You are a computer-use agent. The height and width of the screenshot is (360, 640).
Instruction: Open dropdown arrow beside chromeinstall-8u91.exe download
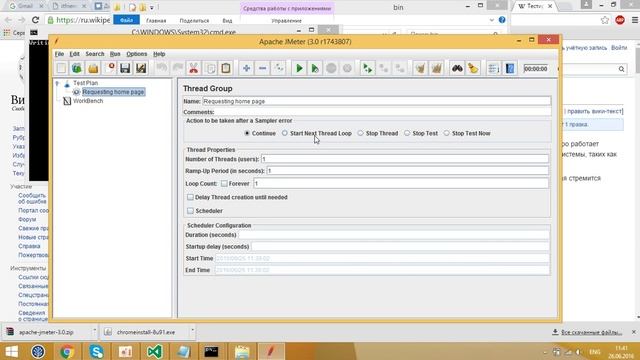click(192, 330)
